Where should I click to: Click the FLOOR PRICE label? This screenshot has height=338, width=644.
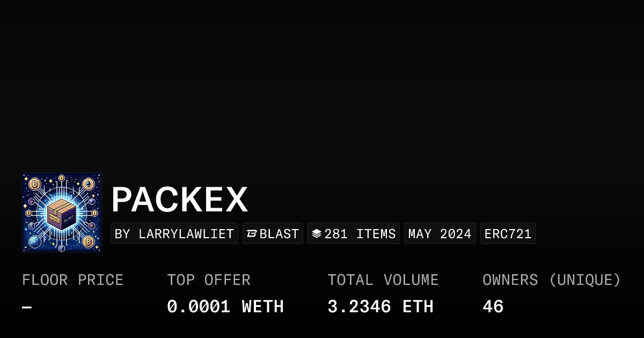[x=72, y=280]
